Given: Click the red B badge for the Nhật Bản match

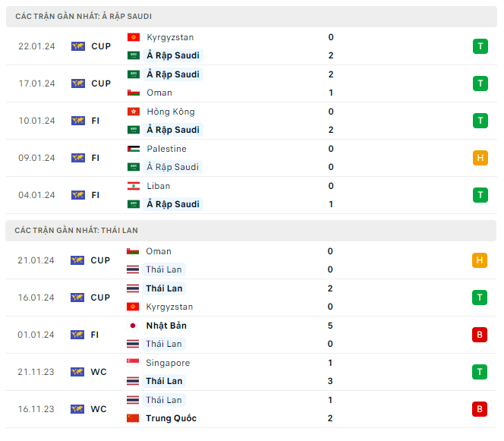Looking at the screenshot, I should click(480, 335).
